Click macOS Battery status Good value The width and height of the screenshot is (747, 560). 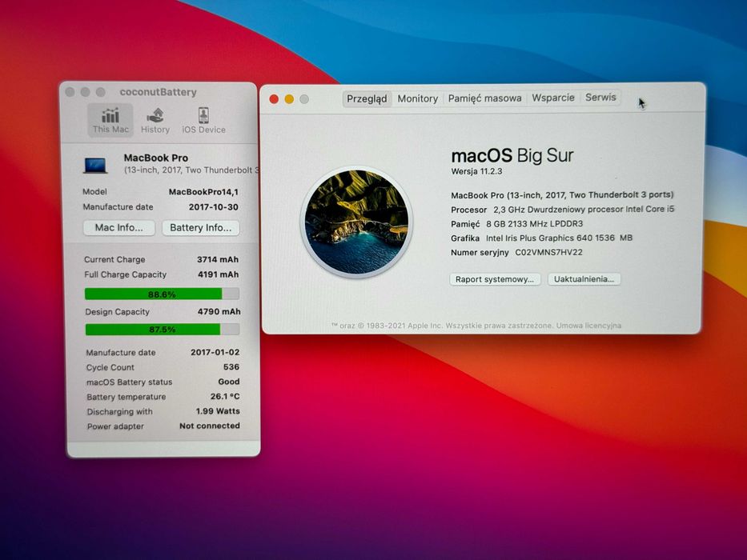(229, 382)
